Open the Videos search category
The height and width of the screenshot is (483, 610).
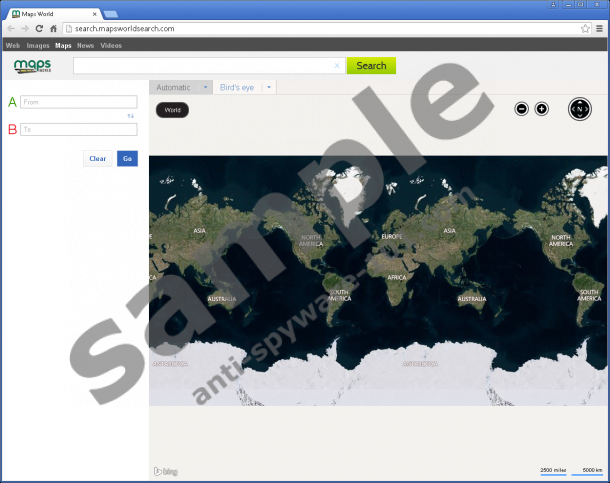[x=111, y=45]
